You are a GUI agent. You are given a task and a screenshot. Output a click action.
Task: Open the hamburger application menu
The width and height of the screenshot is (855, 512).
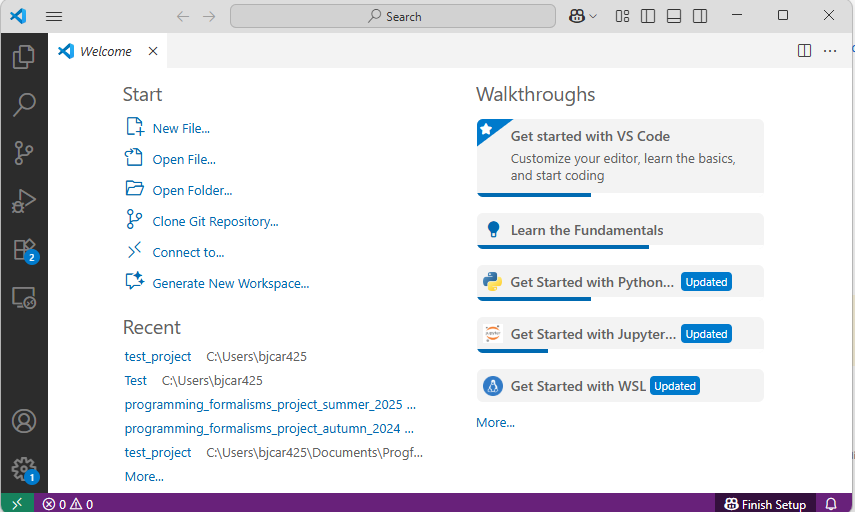click(x=54, y=16)
